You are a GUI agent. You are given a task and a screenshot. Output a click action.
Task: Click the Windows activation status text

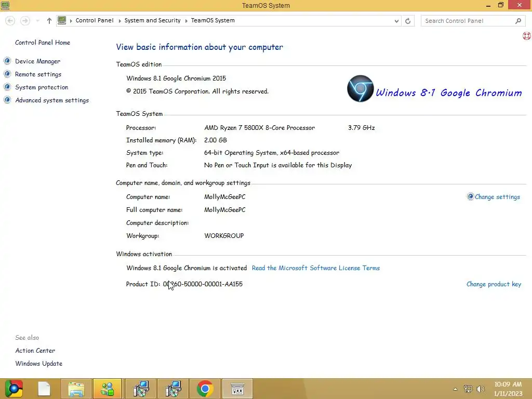[187, 268]
